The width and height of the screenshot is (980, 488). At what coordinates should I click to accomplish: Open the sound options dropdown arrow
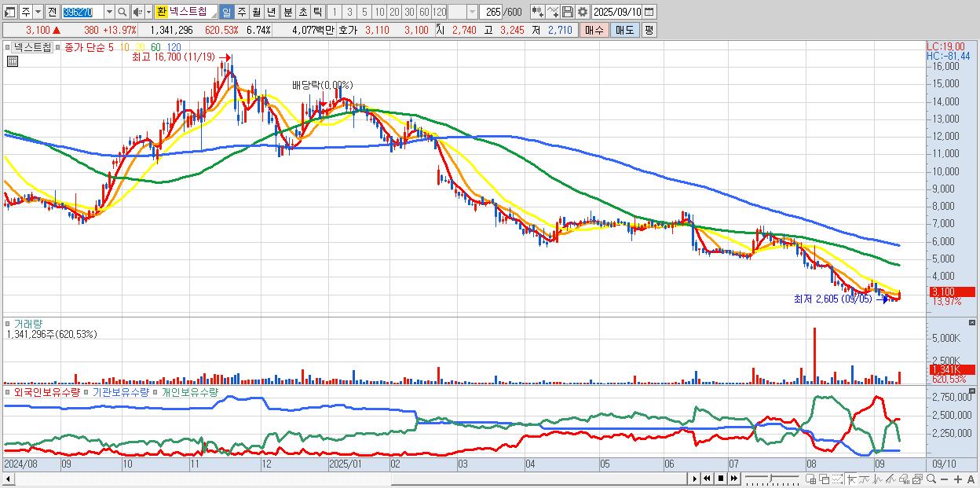[x=148, y=12]
